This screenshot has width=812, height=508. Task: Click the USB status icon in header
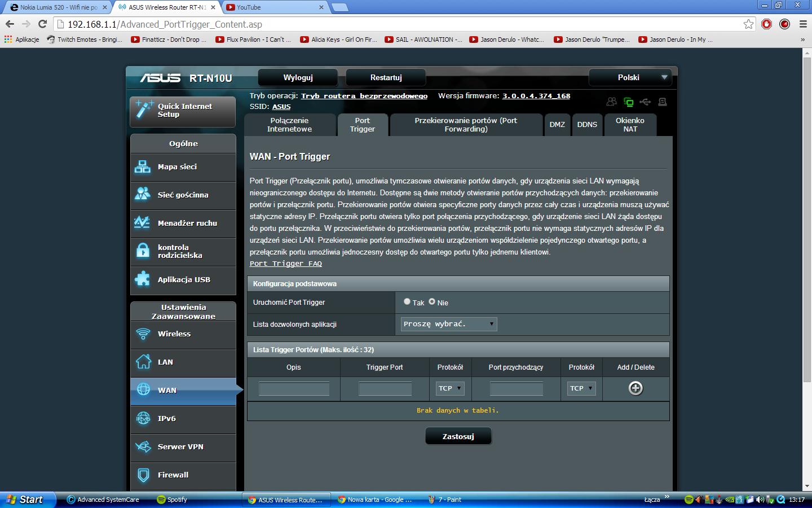646,102
